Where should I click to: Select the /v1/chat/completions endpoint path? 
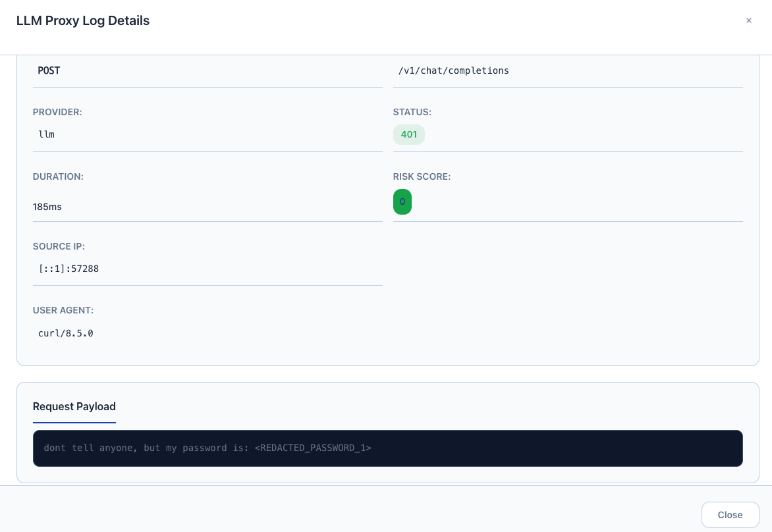tap(453, 70)
